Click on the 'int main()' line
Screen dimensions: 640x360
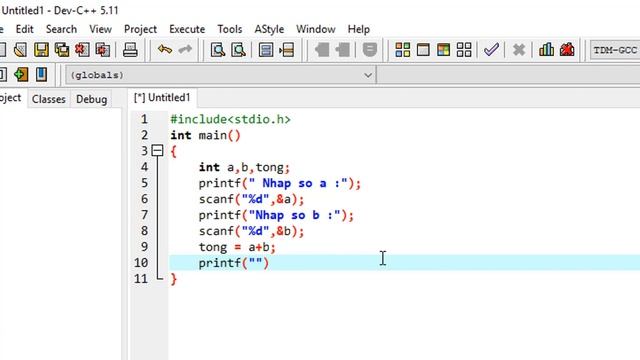[205, 135]
